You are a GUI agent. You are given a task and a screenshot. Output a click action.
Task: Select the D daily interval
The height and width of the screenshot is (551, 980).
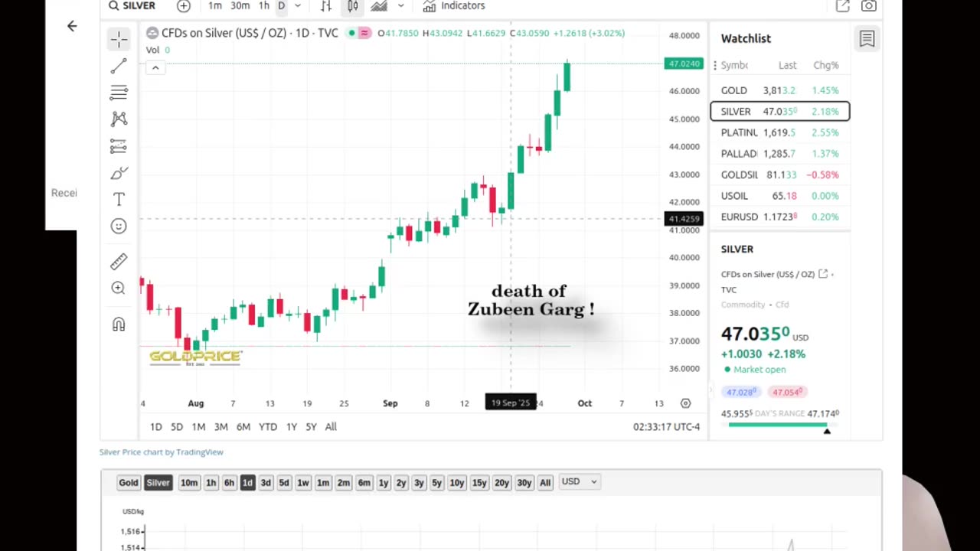(x=281, y=6)
